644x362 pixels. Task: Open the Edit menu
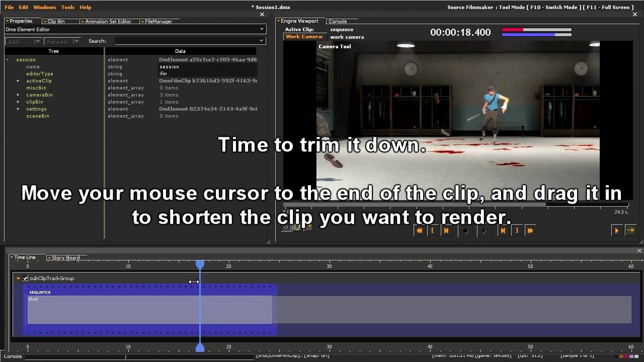pyautogui.click(x=24, y=7)
